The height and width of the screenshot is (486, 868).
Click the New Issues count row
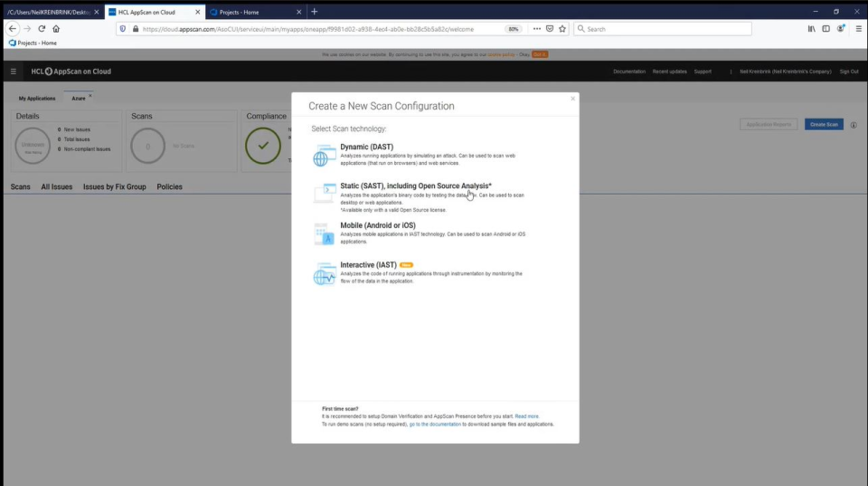coord(73,129)
